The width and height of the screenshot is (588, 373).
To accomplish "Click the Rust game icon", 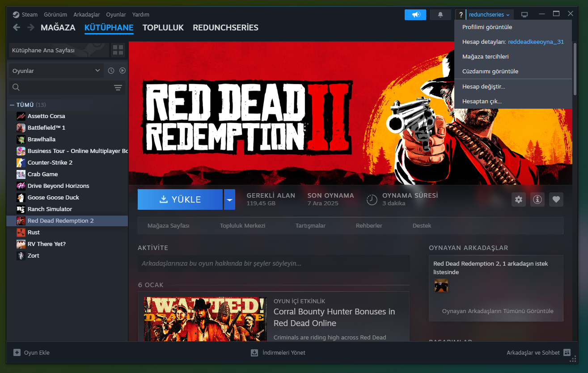I will (21, 232).
